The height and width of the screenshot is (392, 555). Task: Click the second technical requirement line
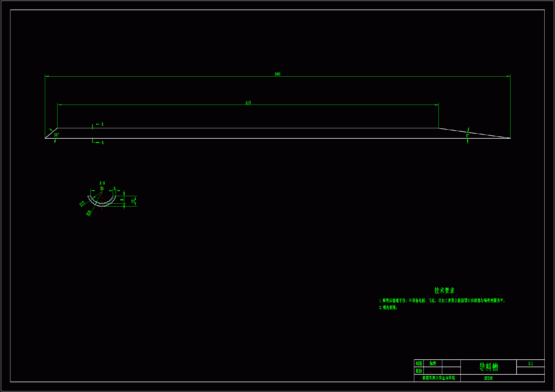click(x=388, y=308)
